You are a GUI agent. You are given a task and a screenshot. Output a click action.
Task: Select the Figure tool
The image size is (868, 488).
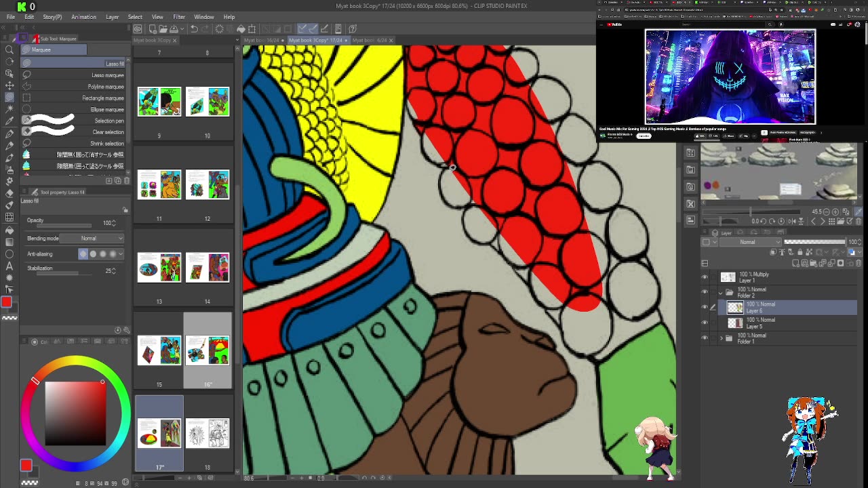(x=9, y=254)
